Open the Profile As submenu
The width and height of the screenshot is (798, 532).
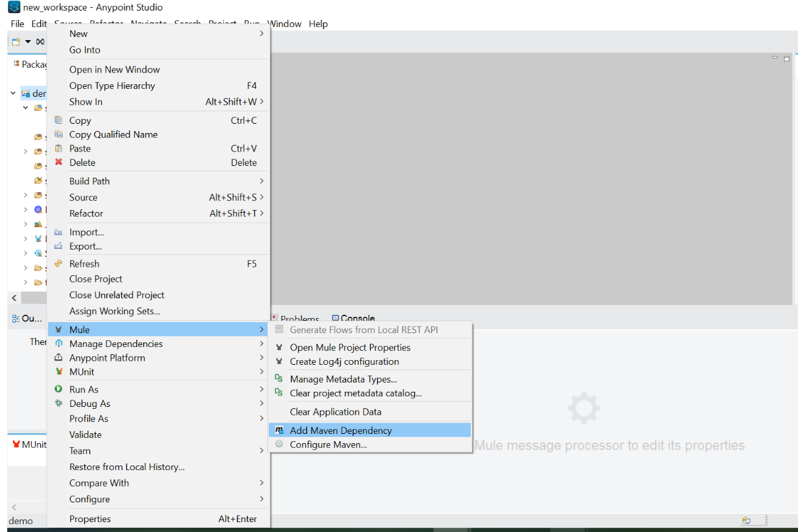pos(159,419)
